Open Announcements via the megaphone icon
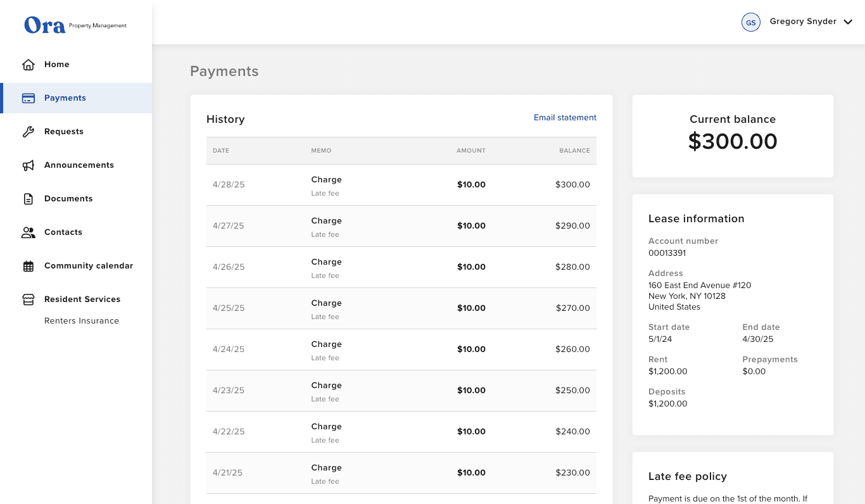The width and height of the screenshot is (865, 504). [x=28, y=165]
